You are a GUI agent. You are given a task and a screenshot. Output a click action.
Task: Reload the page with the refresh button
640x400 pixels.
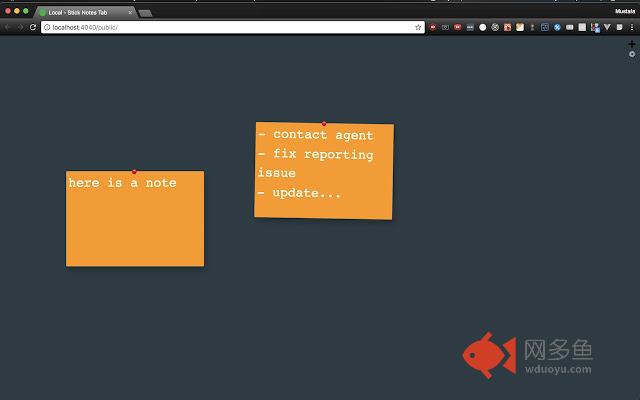33,27
